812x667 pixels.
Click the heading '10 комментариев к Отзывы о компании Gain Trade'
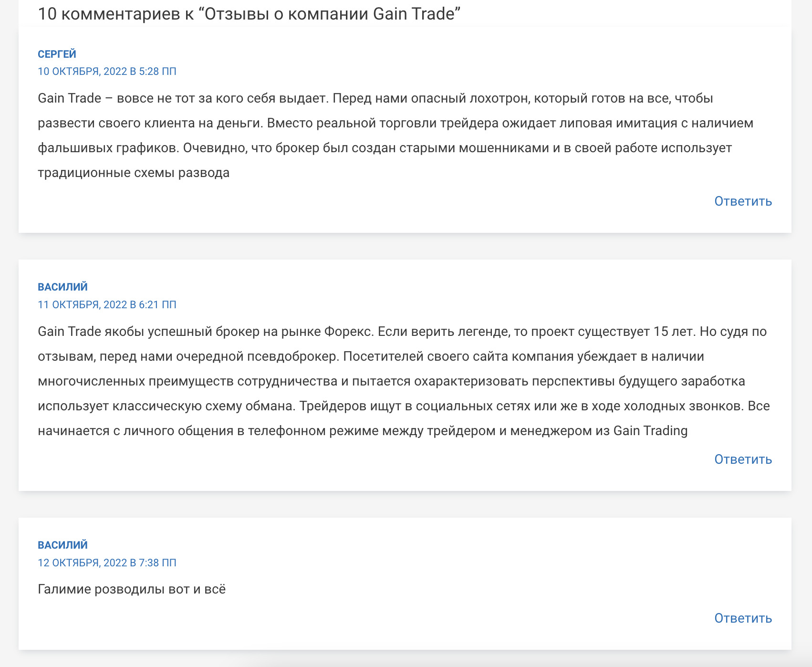(249, 14)
